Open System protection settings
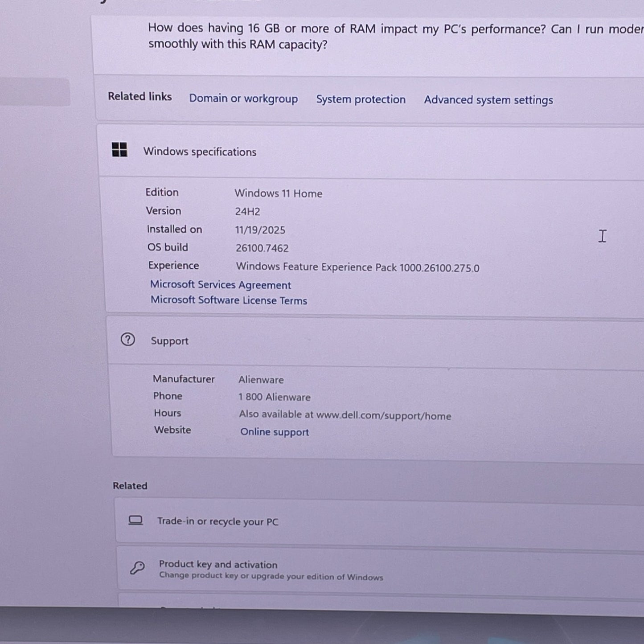 [x=361, y=99]
